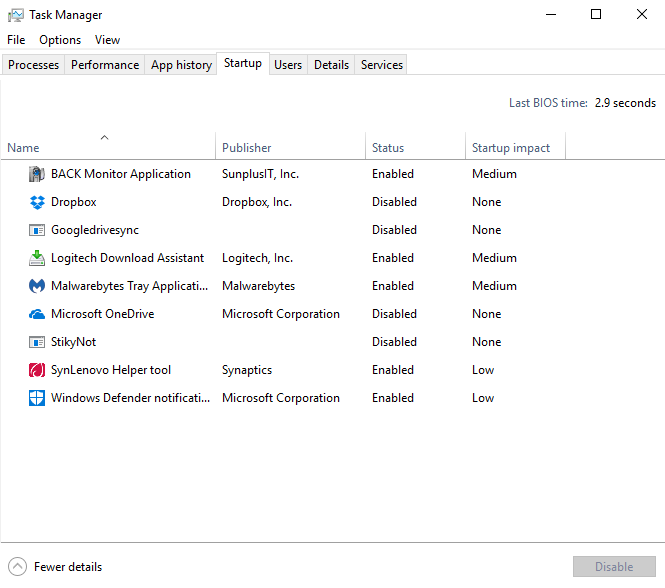
Task: Maximize the Task Manager window
Action: (x=596, y=14)
